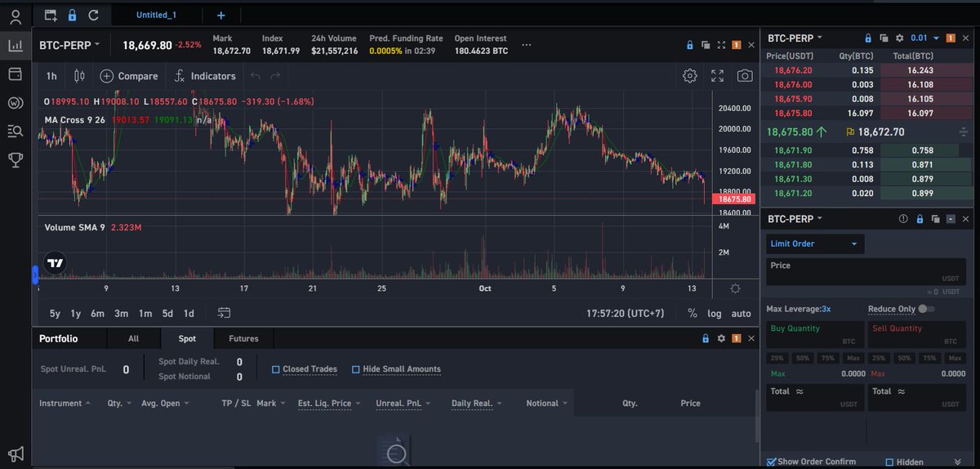Open the trophy icon in left sidebar

(15, 159)
